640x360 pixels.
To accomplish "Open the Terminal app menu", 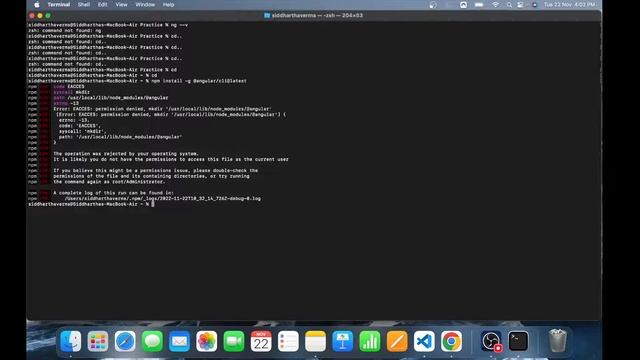I will point(59,5).
